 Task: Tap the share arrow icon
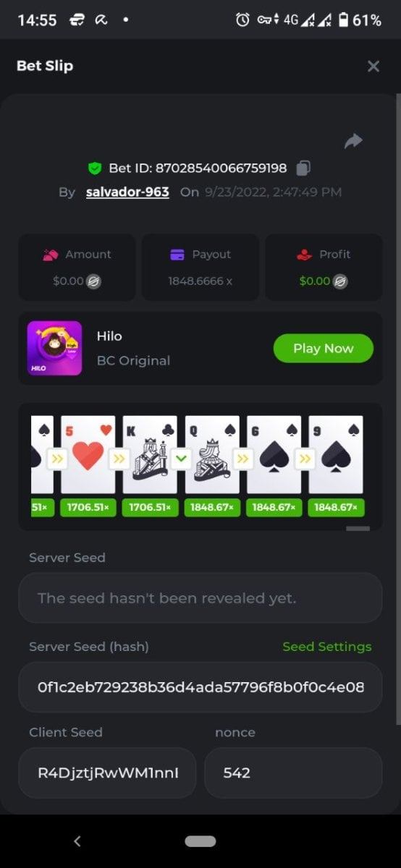point(353,141)
